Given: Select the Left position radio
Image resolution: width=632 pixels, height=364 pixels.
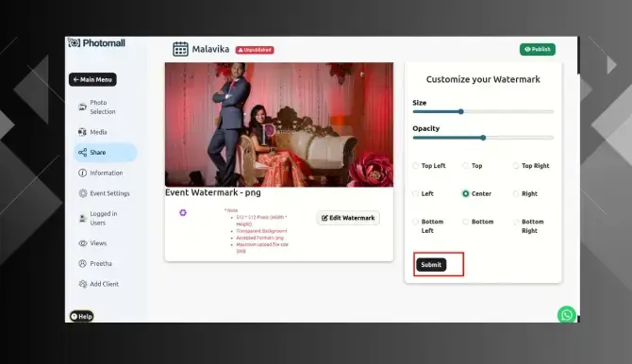Looking at the screenshot, I should pos(415,194).
